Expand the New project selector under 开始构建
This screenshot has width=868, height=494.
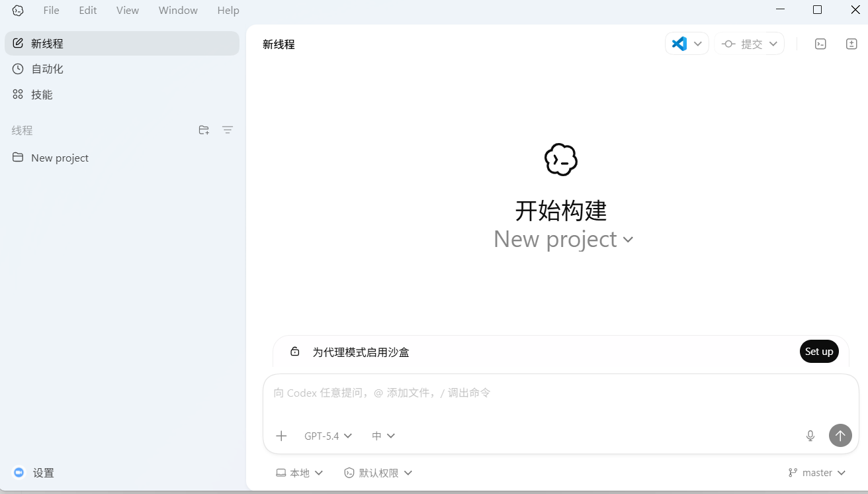(563, 239)
